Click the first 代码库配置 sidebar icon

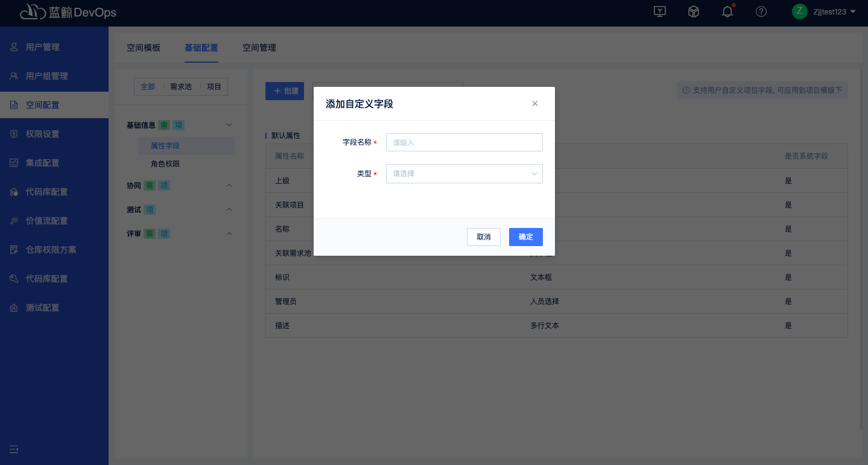[14, 192]
